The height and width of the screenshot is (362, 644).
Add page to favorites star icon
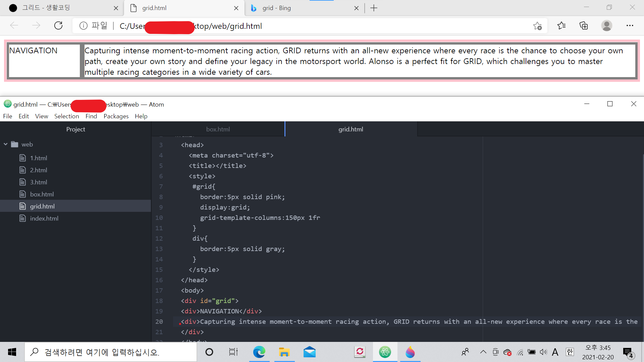pos(537,26)
